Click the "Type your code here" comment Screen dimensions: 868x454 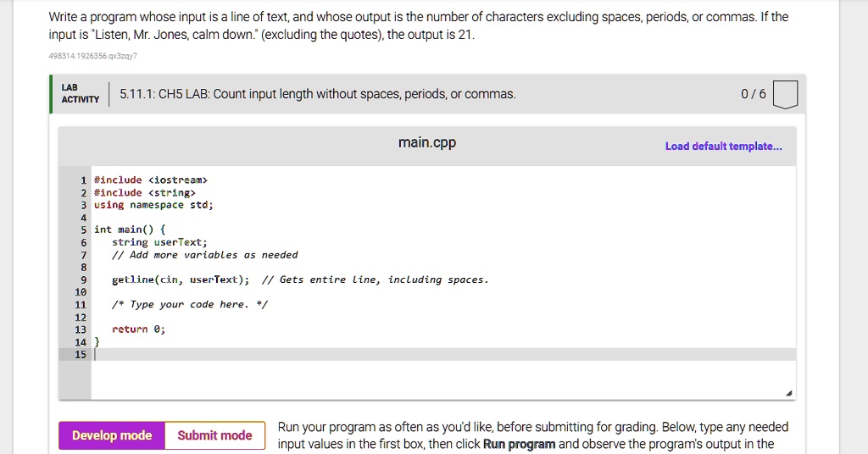[189, 305]
